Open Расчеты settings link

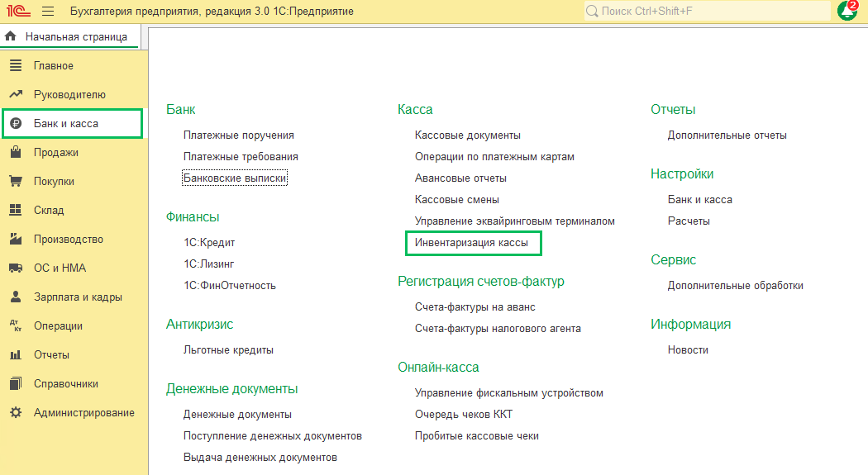(x=689, y=221)
